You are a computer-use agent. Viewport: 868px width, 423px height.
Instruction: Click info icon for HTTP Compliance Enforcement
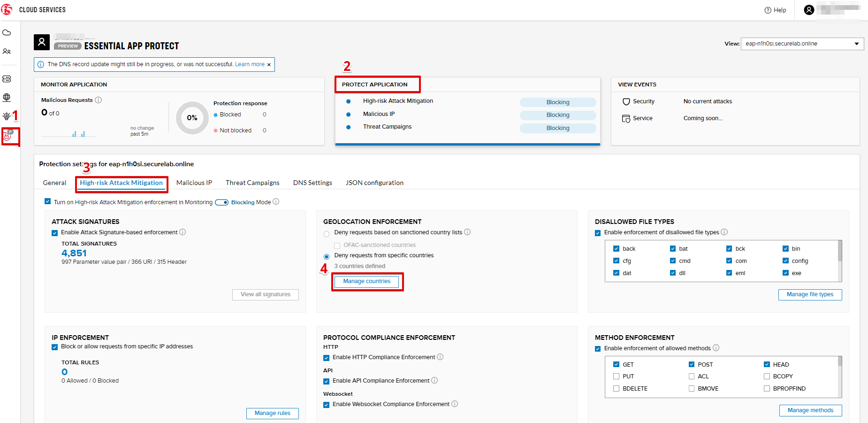(x=440, y=357)
